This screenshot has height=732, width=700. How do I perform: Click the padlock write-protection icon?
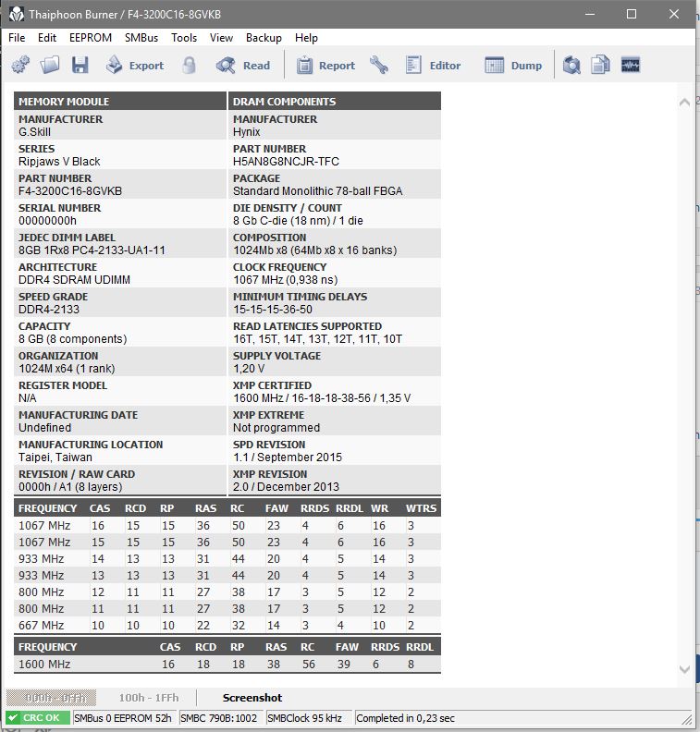pos(189,66)
